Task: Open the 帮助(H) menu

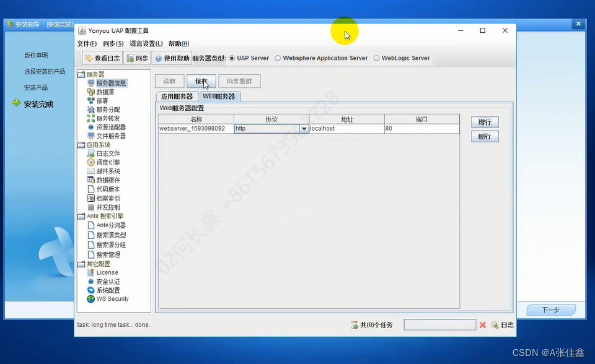Action: [x=178, y=43]
